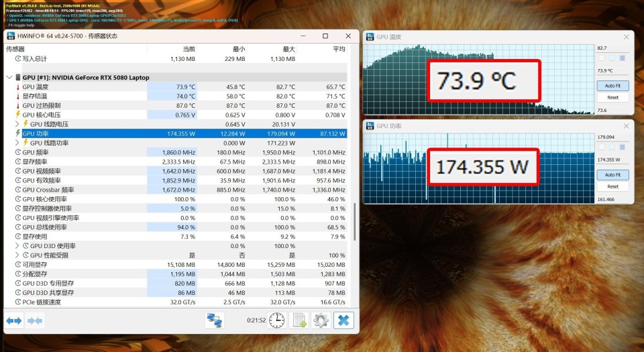Click the HWiNFO sensor list vertical scrollbar
This screenshot has width=644, height=352.
coord(354,221)
